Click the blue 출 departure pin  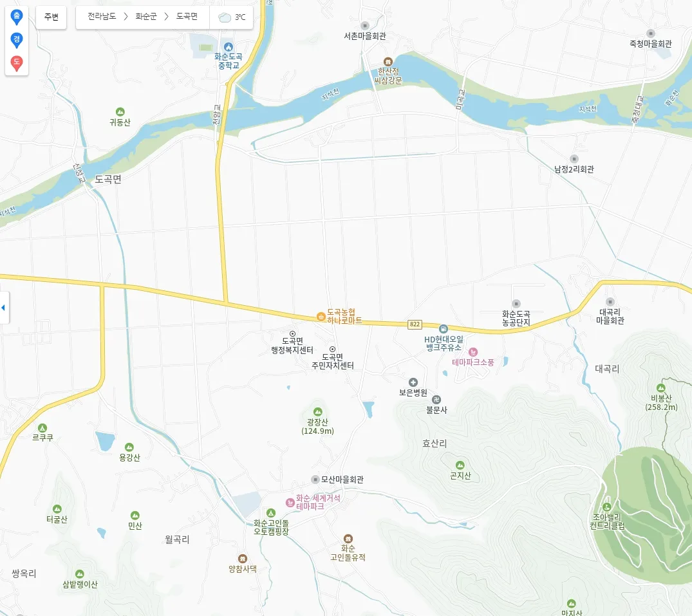coord(16,17)
